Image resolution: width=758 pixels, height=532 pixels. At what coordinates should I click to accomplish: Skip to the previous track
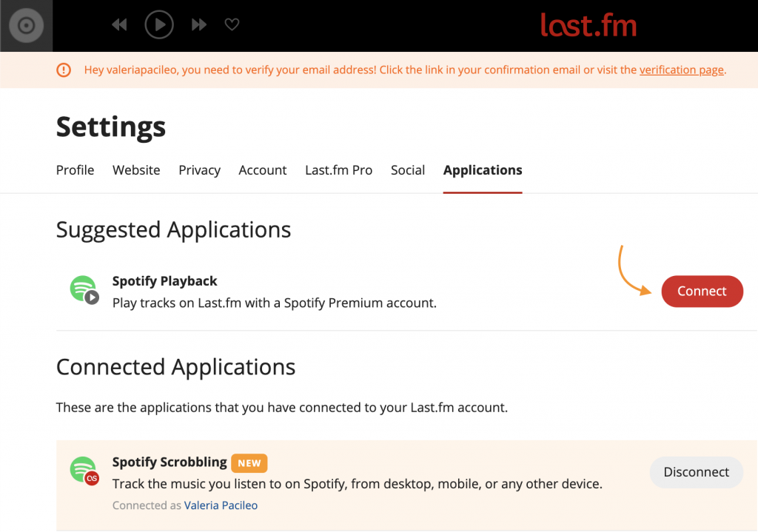[119, 24]
